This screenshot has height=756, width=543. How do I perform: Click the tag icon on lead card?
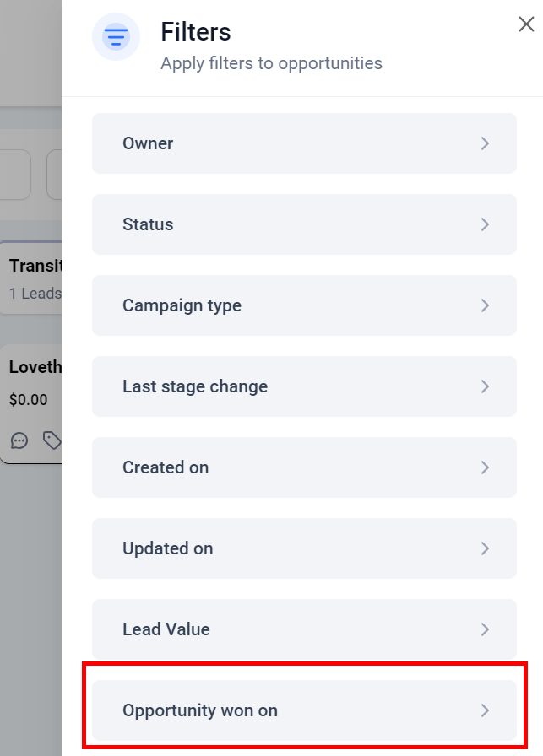tap(52, 440)
